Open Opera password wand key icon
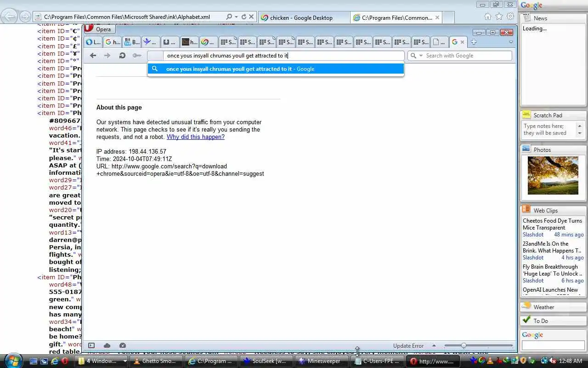588x368 pixels. coord(137,56)
